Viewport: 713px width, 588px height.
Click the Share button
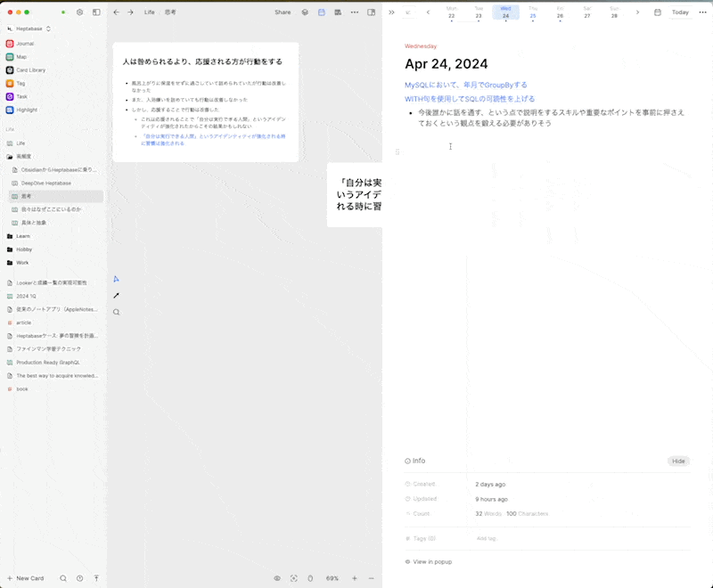coord(283,12)
